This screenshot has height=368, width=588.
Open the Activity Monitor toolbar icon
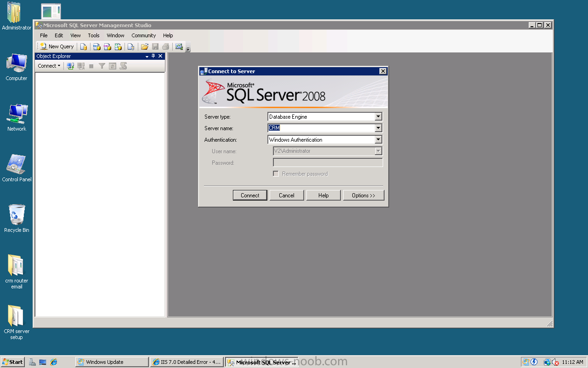click(x=179, y=46)
